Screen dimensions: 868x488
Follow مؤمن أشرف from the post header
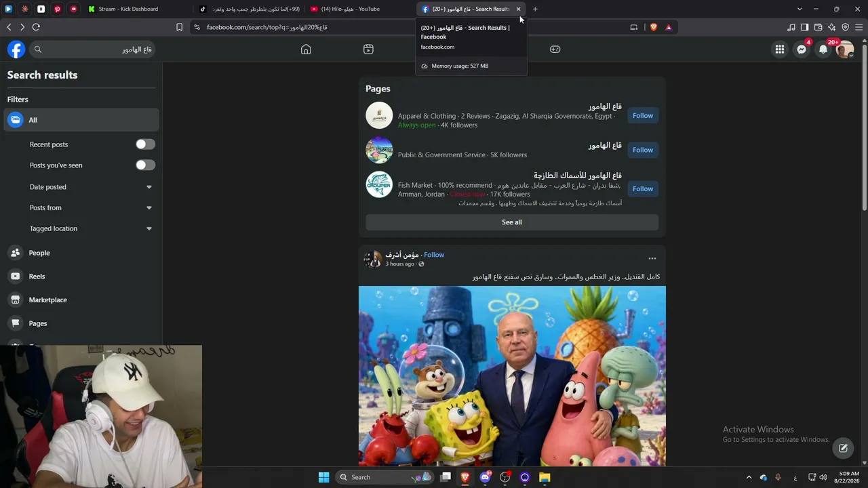coord(434,255)
